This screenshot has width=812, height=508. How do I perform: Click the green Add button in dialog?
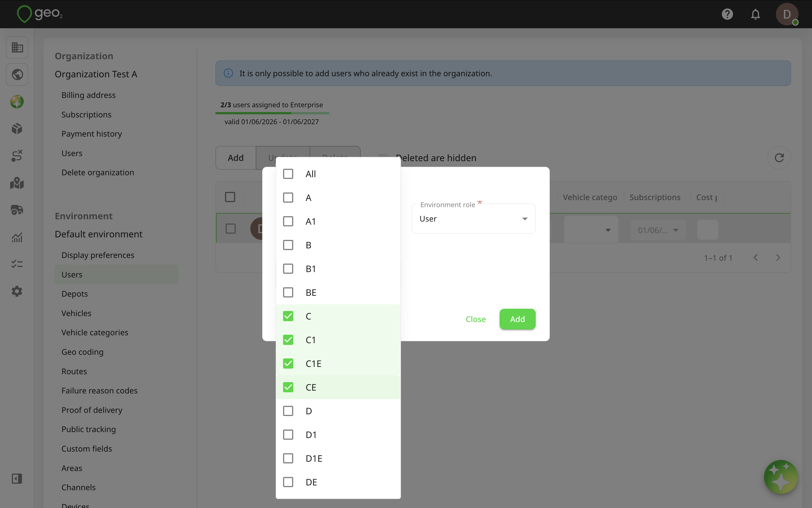[x=517, y=319]
